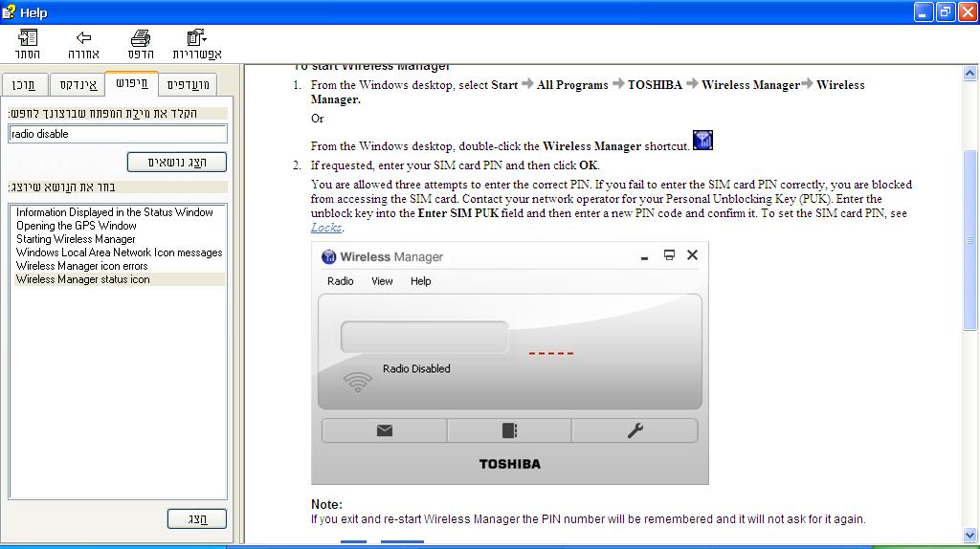Click the TOSHIBA logo in Wireless Manager image
The width and height of the screenshot is (980, 549).
click(510, 464)
